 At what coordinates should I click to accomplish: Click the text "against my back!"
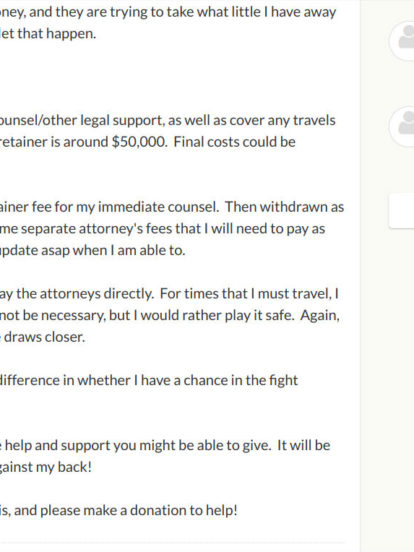click(x=46, y=468)
